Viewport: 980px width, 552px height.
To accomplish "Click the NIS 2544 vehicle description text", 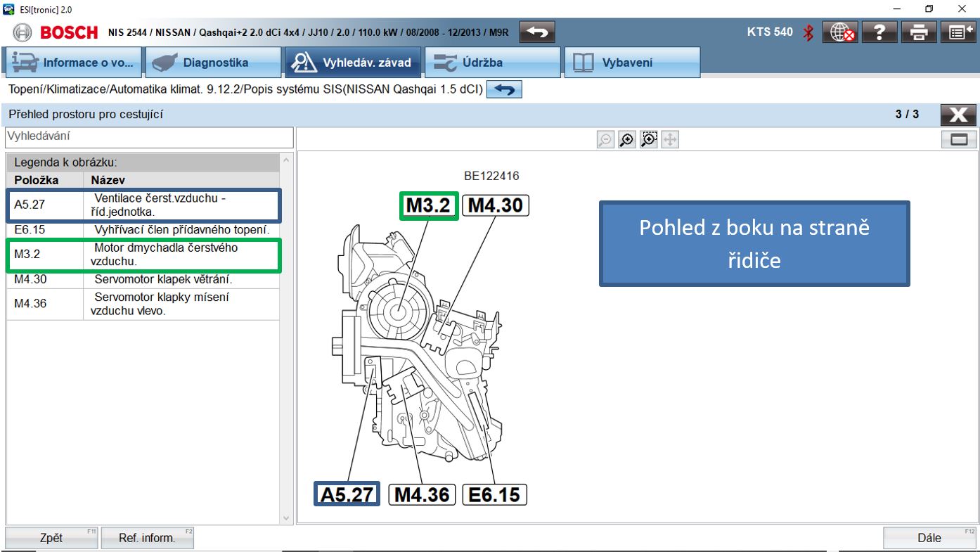I will coord(309,32).
